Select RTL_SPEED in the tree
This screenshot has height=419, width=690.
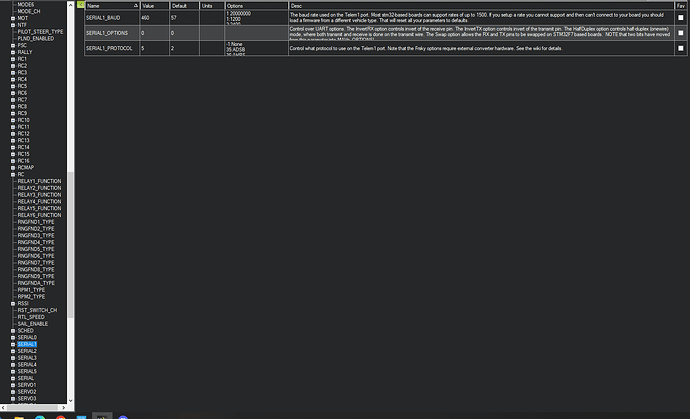tap(31, 317)
